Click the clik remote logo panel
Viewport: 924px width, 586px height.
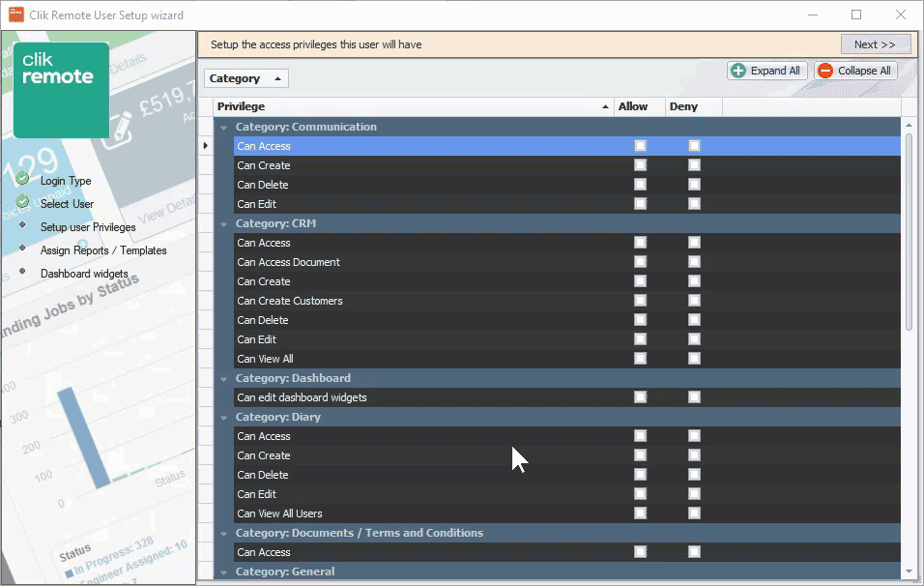(60, 89)
